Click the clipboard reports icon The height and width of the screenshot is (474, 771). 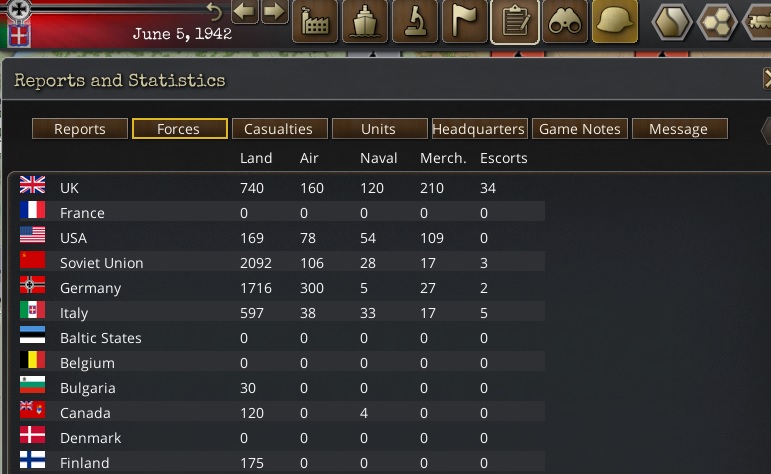(515, 21)
